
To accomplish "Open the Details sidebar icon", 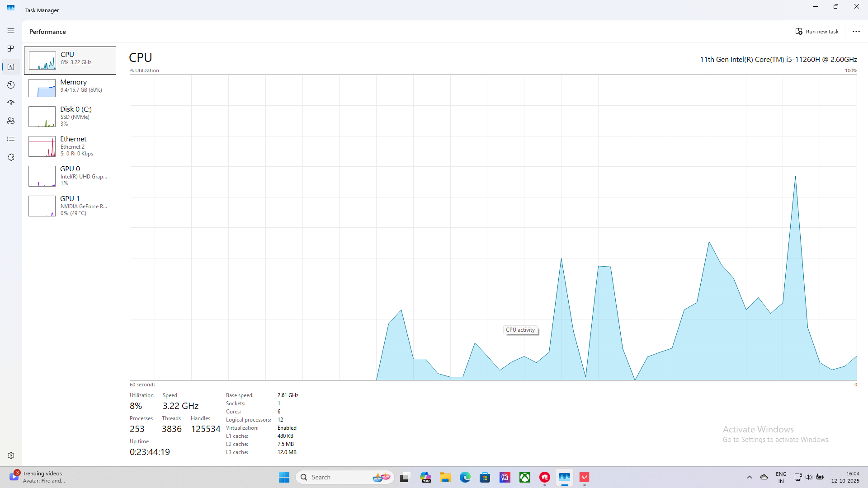I will [x=11, y=139].
